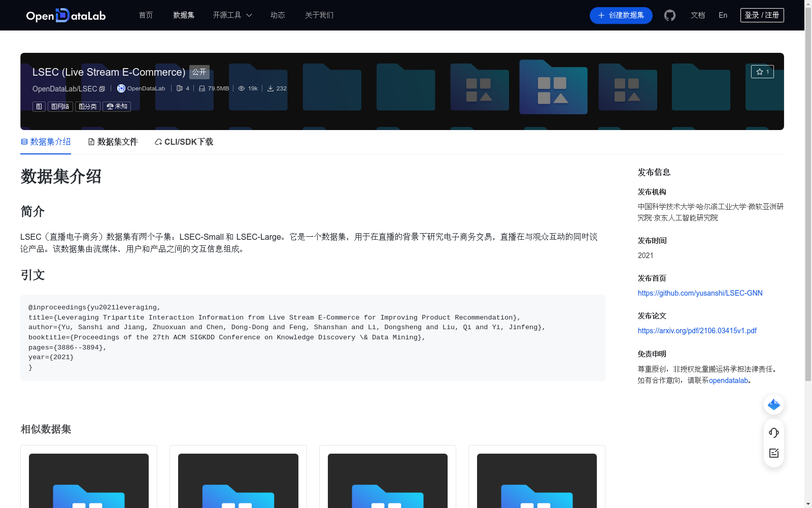
Task: Star the LSEC dataset
Action: (x=763, y=72)
